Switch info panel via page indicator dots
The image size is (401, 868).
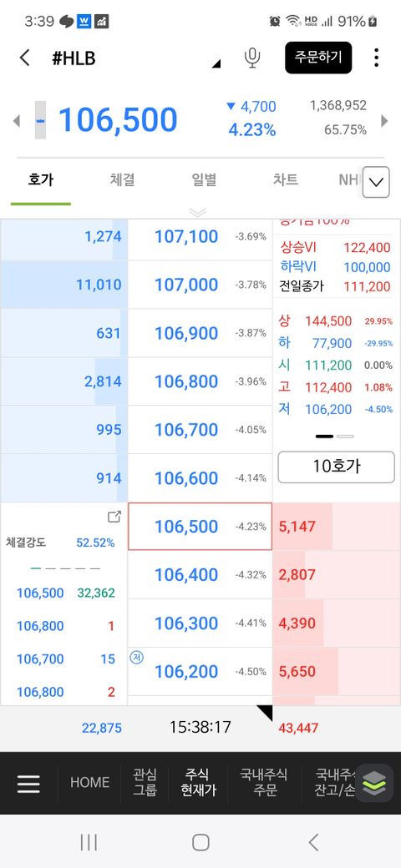pos(334,437)
